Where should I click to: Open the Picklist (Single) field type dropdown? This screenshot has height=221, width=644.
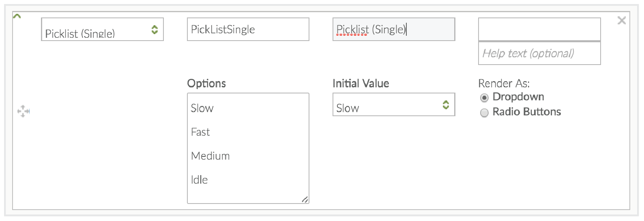click(x=102, y=29)
